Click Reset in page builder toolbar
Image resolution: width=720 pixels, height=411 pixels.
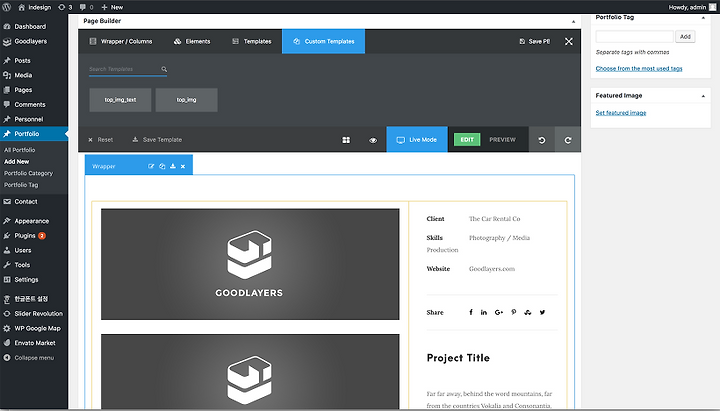[101, 140]
